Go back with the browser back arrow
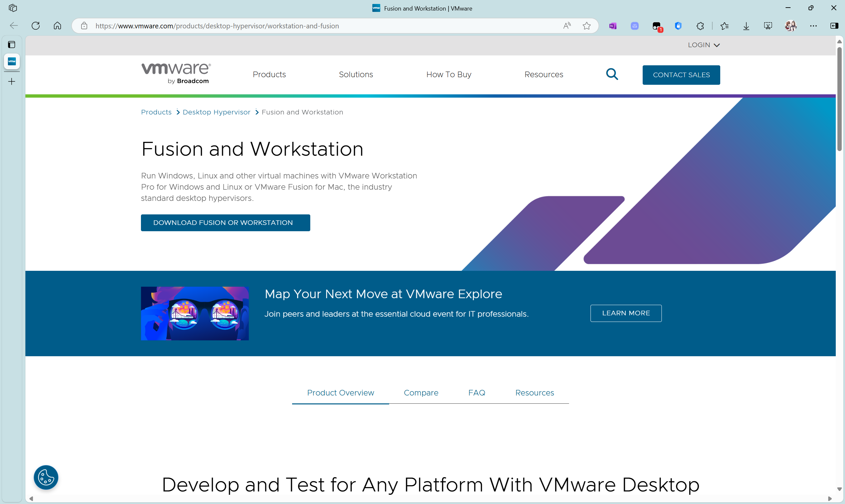This screenshot has width=845, height=504. click(x=14, y=26)
